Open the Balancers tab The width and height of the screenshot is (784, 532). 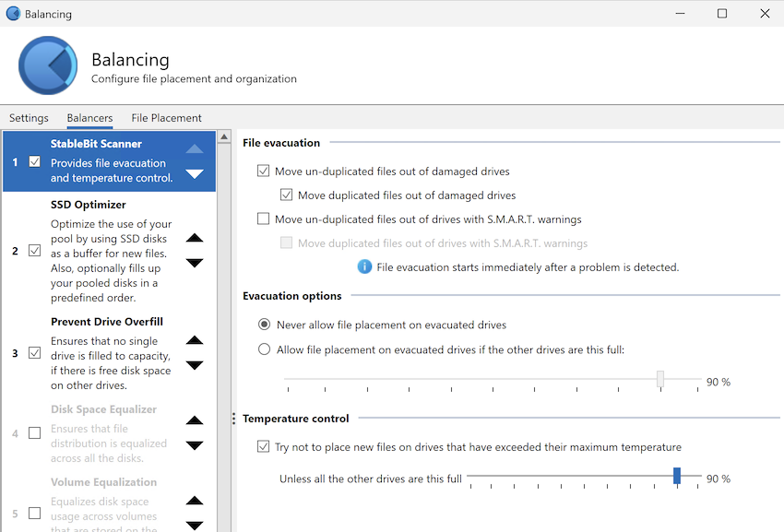[90, 118]
